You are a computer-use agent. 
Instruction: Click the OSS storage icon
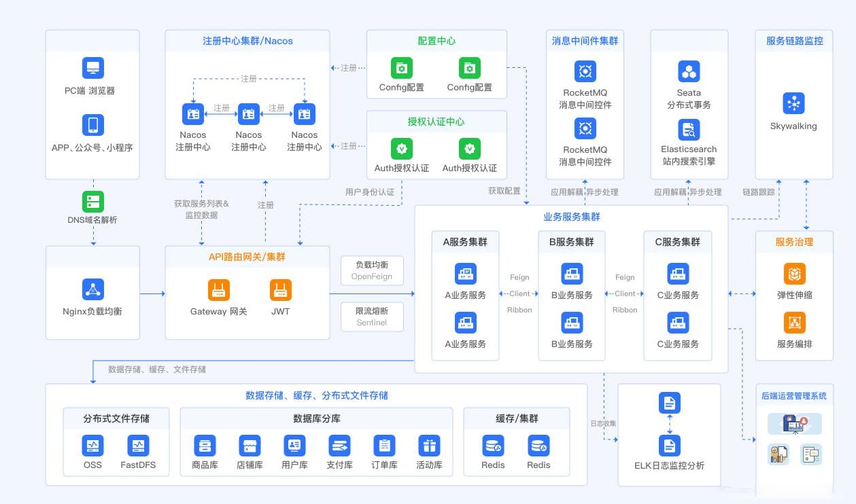(93, 446)
